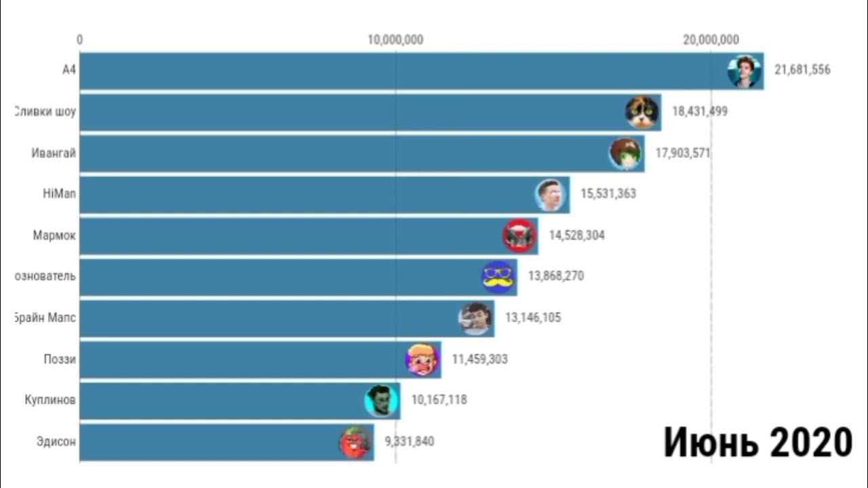Click the 21,681,556 subscriber count

(802, 70)
